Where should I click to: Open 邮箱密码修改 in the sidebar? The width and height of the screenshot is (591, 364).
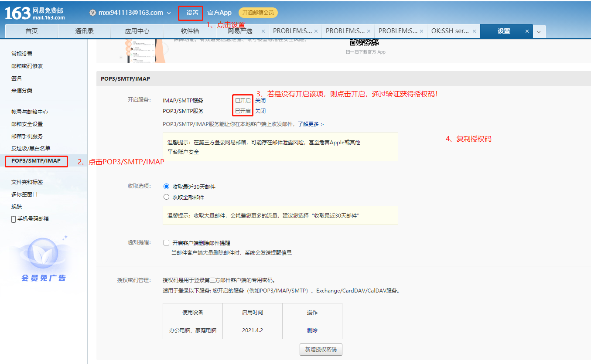point(27,66)
